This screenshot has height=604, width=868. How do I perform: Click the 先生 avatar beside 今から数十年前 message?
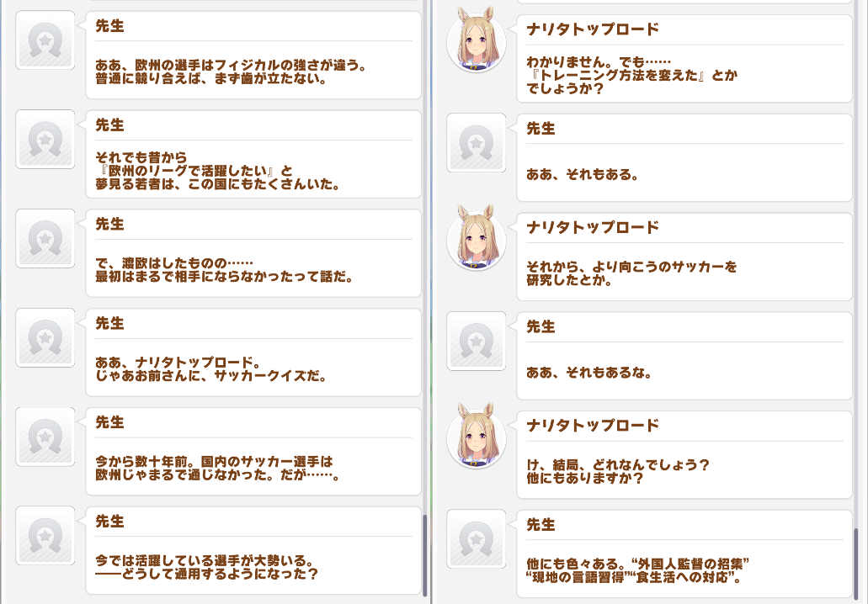45,437
